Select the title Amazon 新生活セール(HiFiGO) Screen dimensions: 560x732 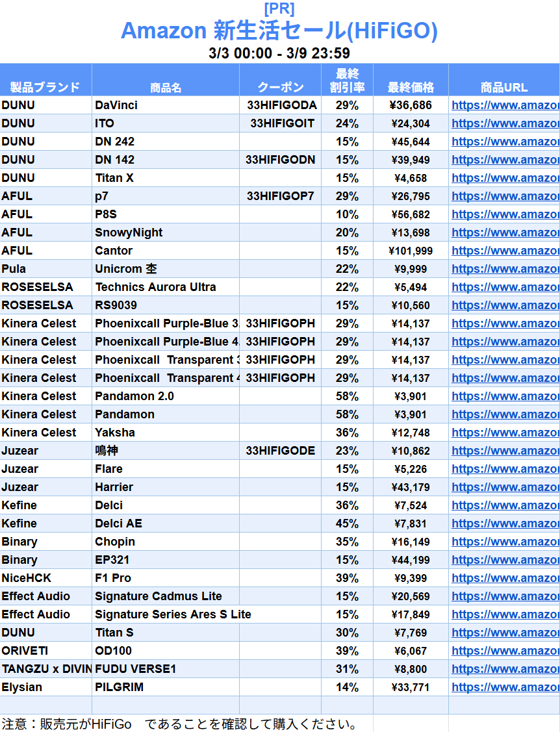[279, 31]
